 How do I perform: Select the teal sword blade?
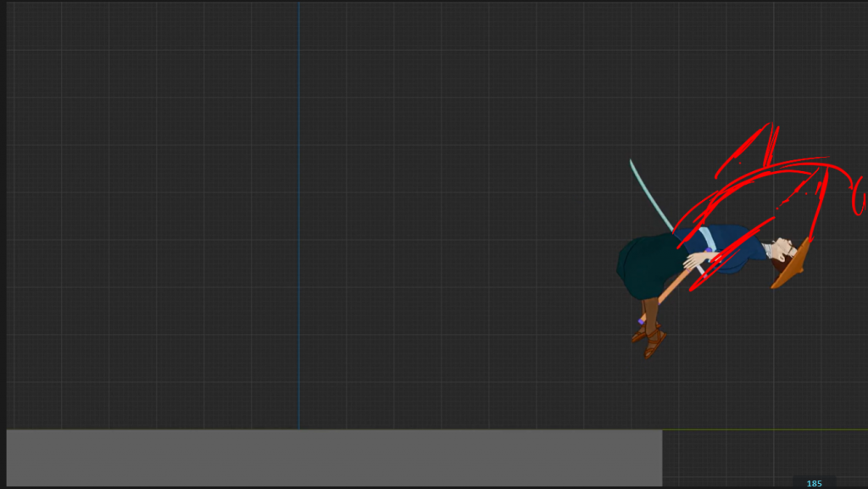[651, 195]
